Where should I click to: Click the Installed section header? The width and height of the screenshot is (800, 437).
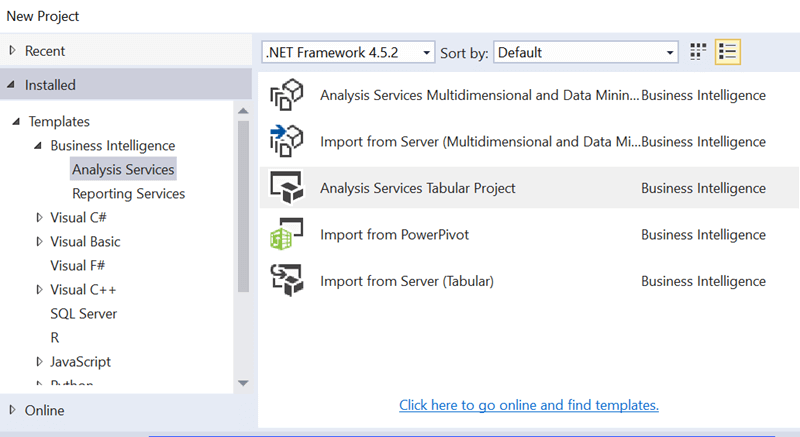(x=126, y=85)
